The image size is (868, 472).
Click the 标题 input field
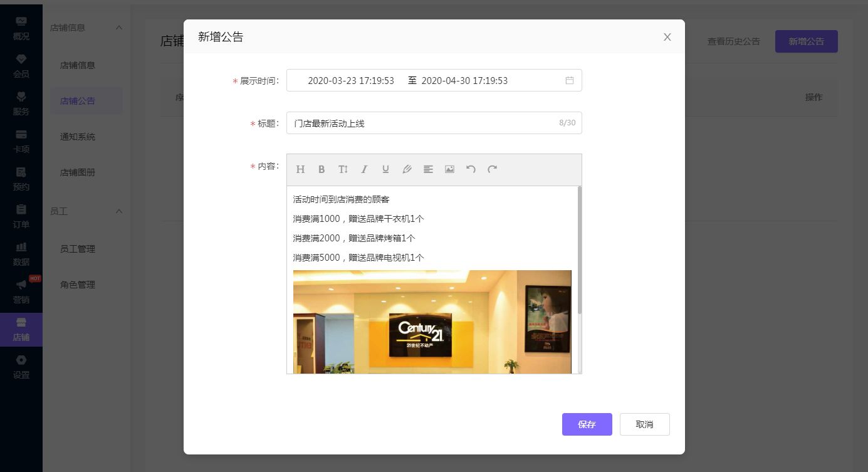pyautogui.click(x=434, y=123)
